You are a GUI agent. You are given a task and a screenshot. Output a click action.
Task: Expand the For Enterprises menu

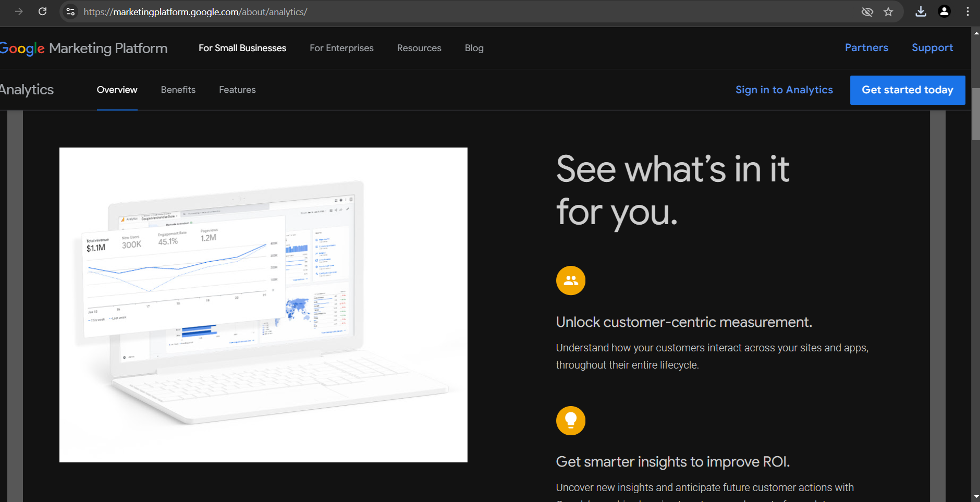pos(341,48)
